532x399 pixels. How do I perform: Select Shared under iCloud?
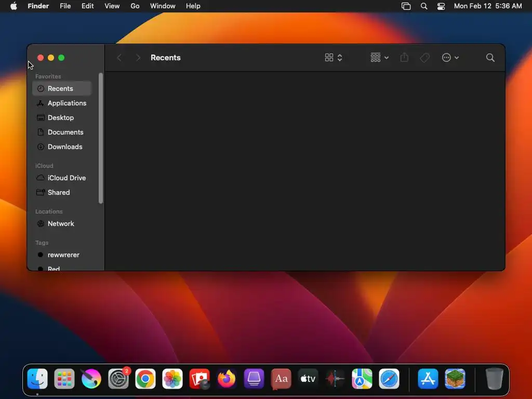[x=62, y=192]
